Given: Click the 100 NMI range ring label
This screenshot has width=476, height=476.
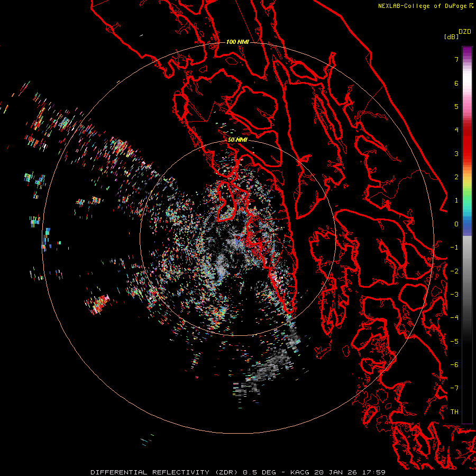Looking at the screenshot, I should pyautogui.click(x=237, y=42).
